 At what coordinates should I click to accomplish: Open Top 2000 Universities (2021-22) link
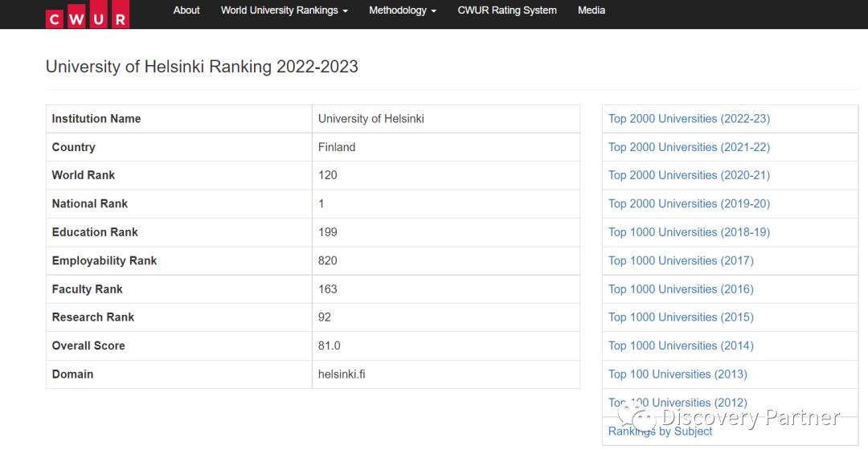coord(690,147)
